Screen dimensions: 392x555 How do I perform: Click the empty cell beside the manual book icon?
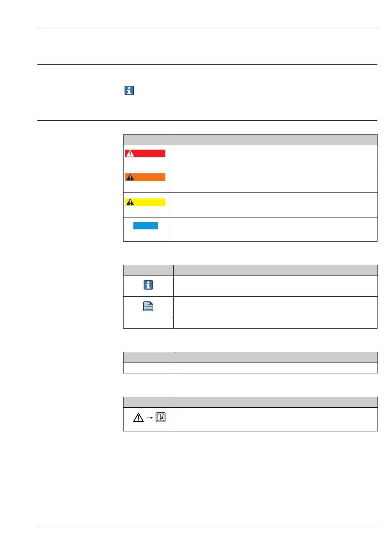[276, 419]
